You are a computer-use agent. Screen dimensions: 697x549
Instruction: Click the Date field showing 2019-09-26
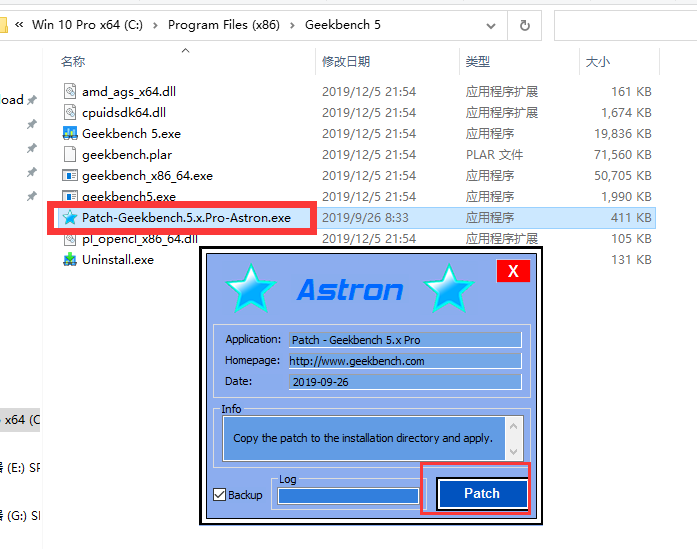(405, 382)
